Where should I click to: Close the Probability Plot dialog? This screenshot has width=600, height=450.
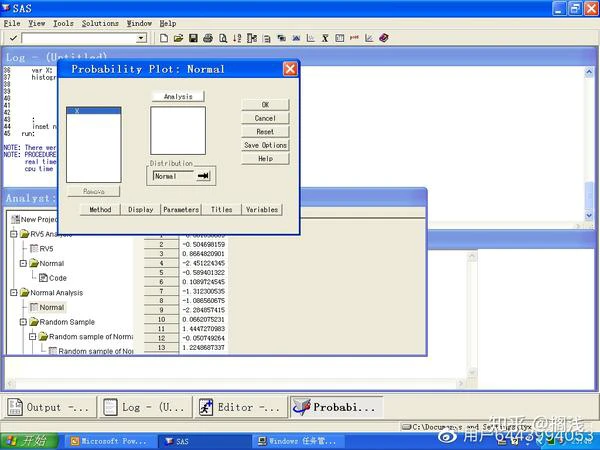tap(290, 69)
